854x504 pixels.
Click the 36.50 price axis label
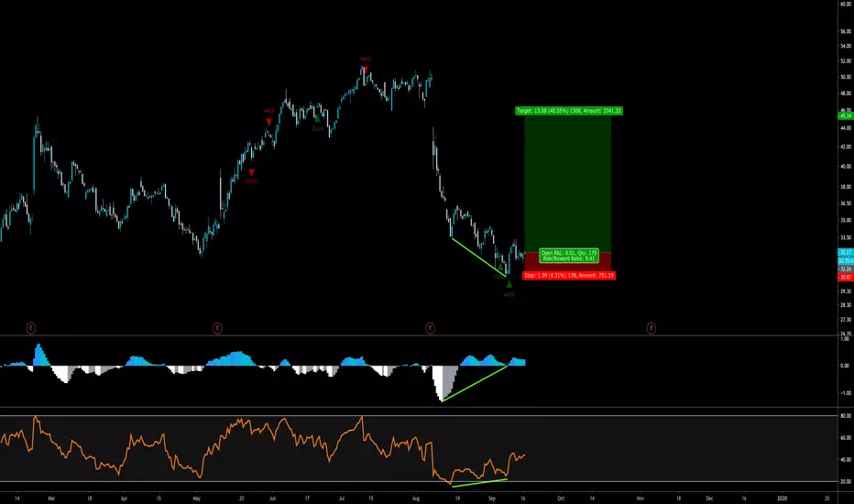(x=845, y=203)
